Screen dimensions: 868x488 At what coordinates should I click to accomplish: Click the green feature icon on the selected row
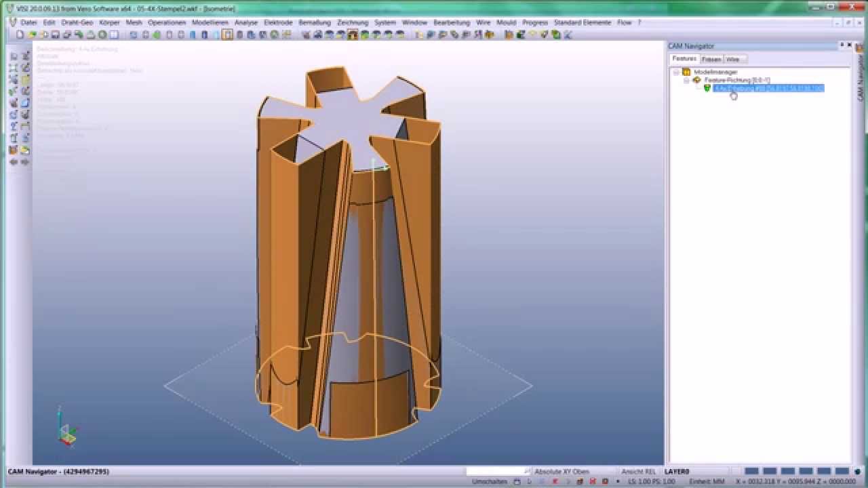pyautogui.click(x=707, y=88)
